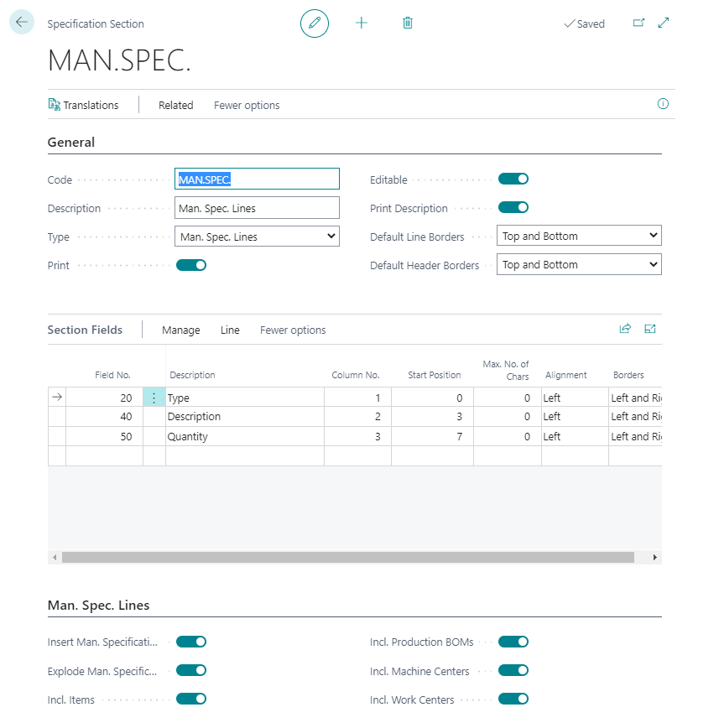
Task: Collapse the Man. Spec. Lines section heading
Action: 98,606
